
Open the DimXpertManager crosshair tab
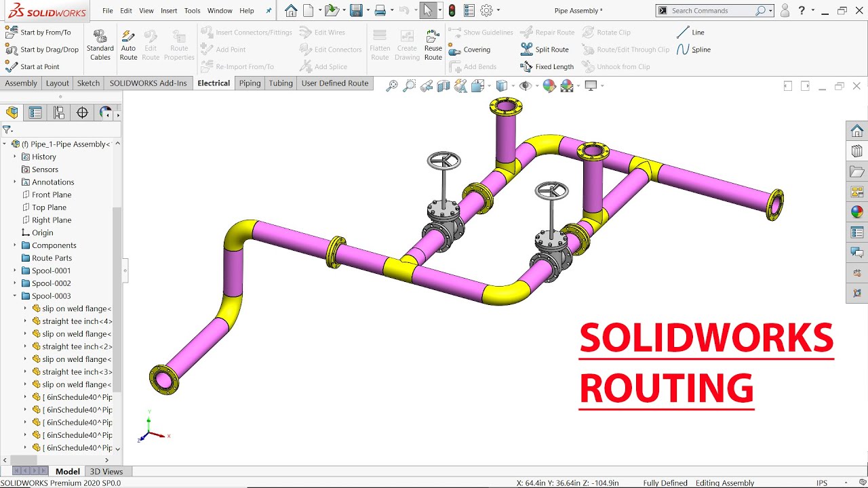(x=82, y=113)
